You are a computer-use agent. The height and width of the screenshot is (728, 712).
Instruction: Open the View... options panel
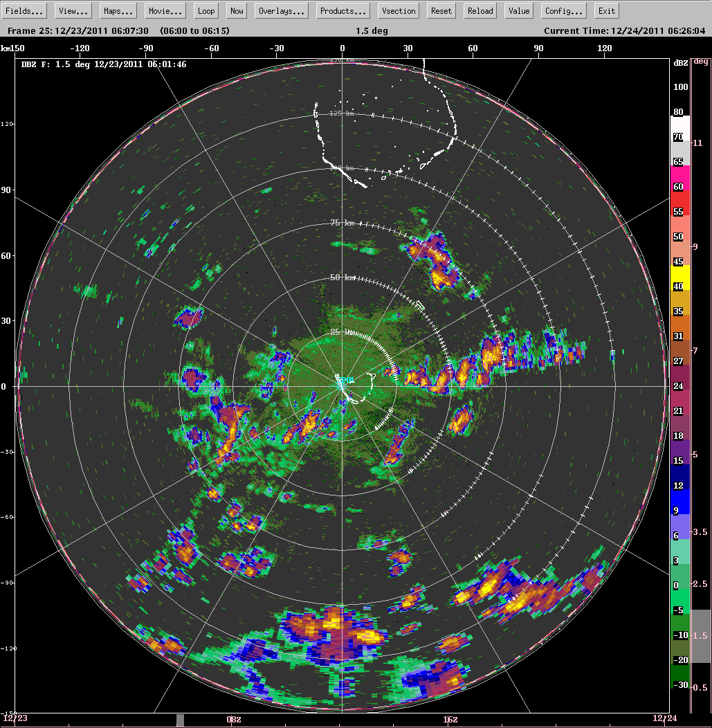click(73, 11)
